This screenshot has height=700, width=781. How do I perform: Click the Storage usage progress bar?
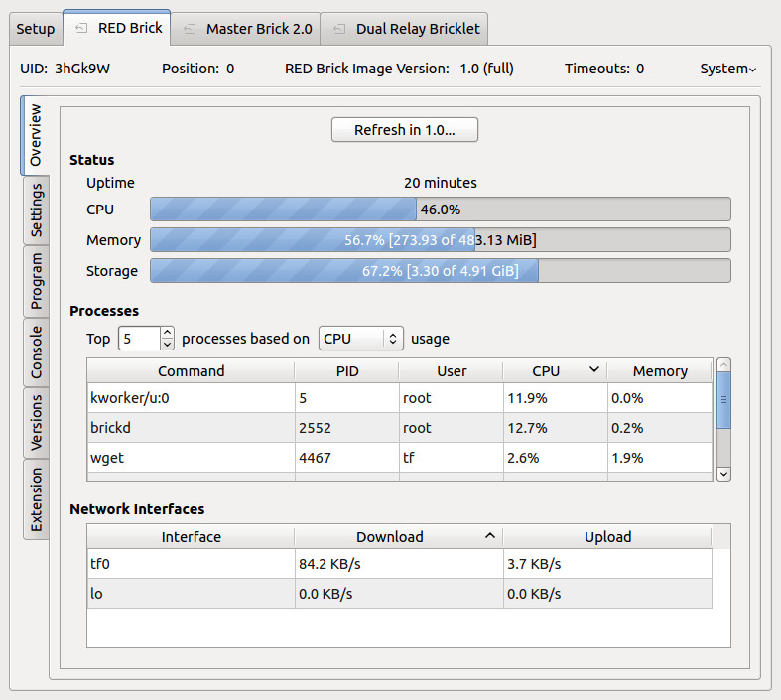pyautogui.click(x=441, y=271)
